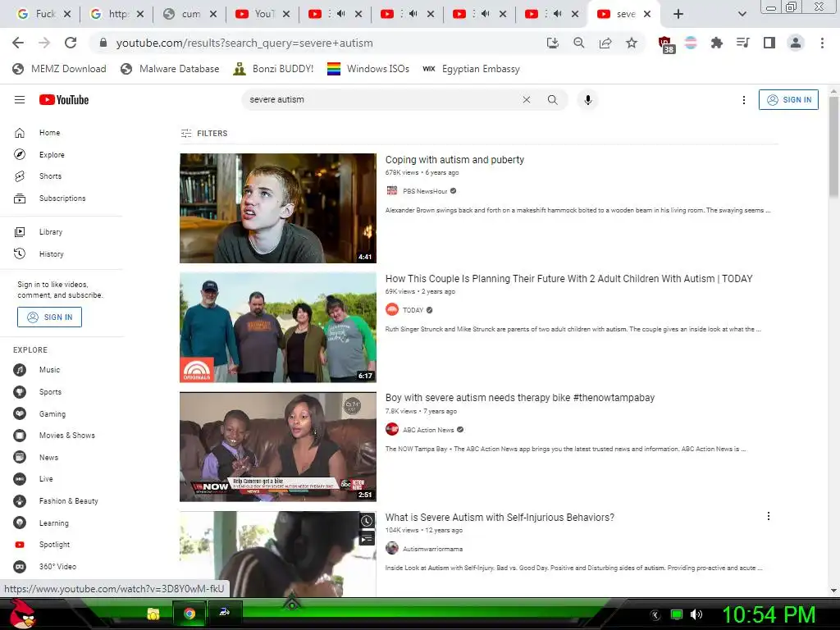Click title 'What is Severe Autism with Self-Injurious Behaviors?'

[500, 518]
